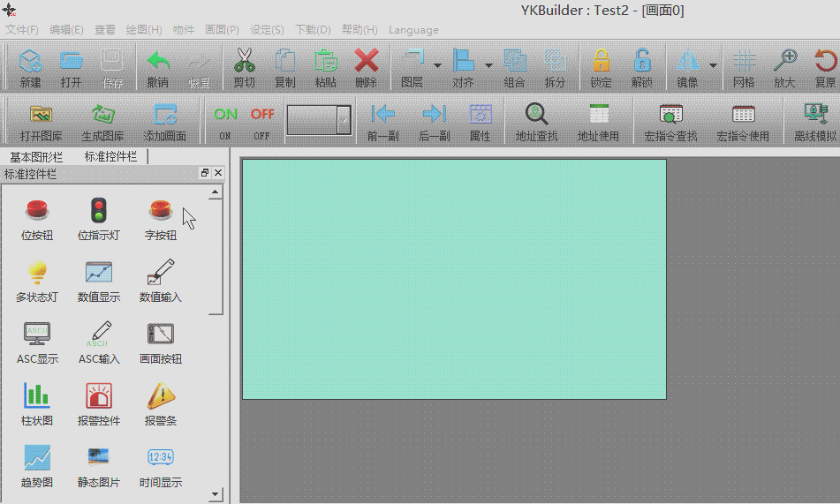Open the 绘图(H) menu
The image size is (840, 504).
[x=143, y=30]
